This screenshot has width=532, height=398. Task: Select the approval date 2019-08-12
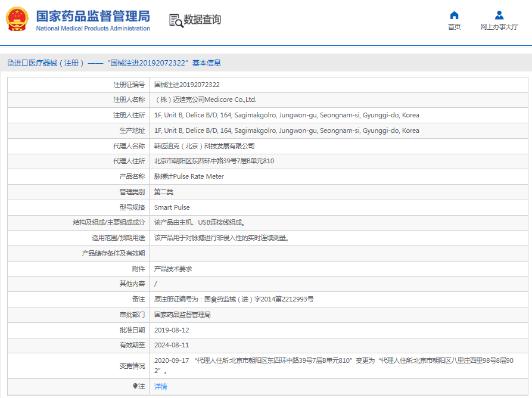(x=172, y=330)
